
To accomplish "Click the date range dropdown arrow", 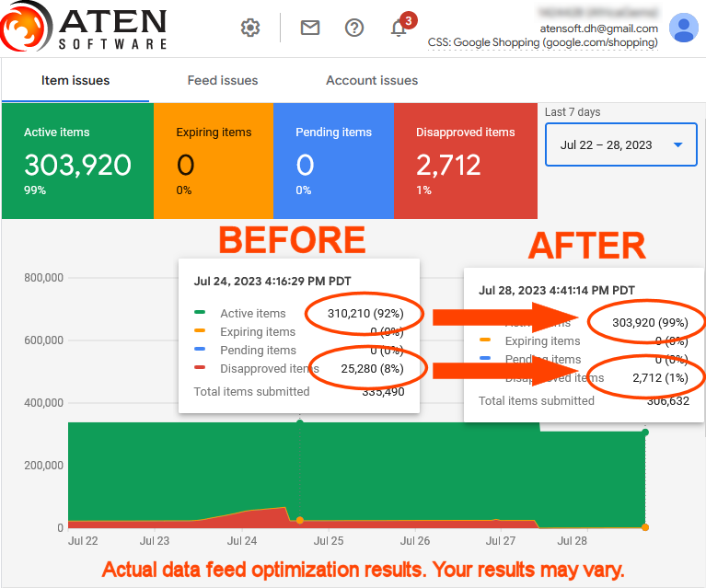I will click(678, 145).
